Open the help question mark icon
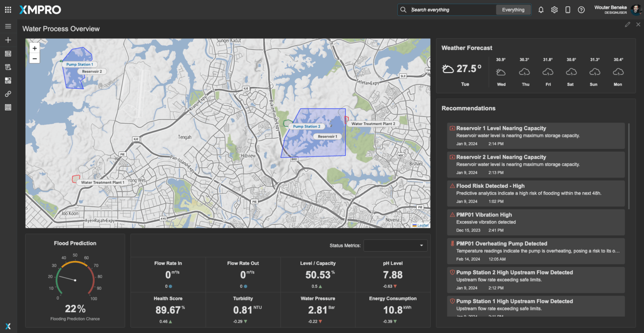The height and width of the screenshot is (333, 644). coord(581,10)
